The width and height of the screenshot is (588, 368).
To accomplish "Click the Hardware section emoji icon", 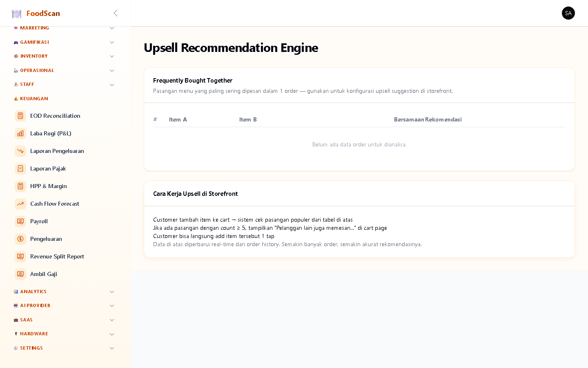I will 16,334.
